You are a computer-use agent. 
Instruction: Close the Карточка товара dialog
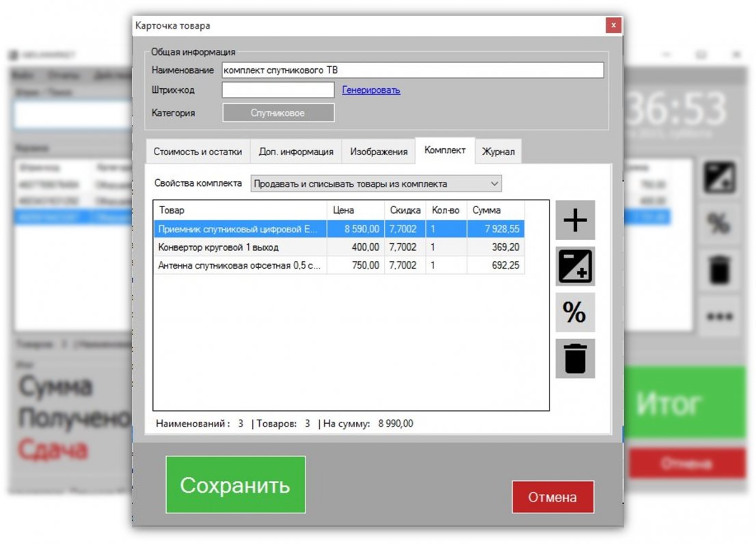(x=613, y=26)
